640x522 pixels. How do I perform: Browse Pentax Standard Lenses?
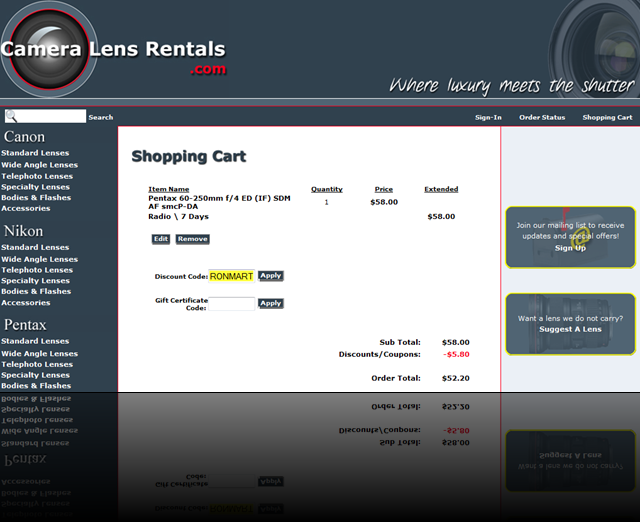coord(35,341)
